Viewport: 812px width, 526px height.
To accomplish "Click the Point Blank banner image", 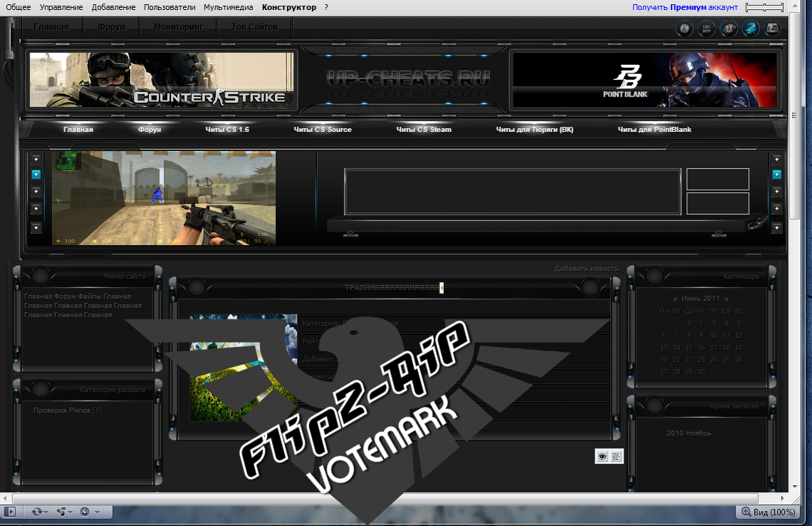I will (x=644, y=80).
